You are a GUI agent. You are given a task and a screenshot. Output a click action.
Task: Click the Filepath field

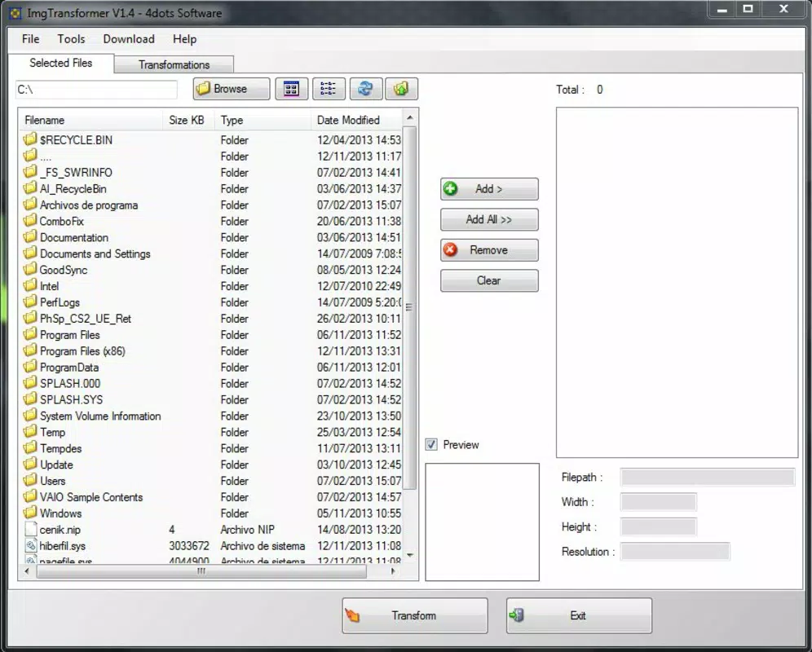708,477
